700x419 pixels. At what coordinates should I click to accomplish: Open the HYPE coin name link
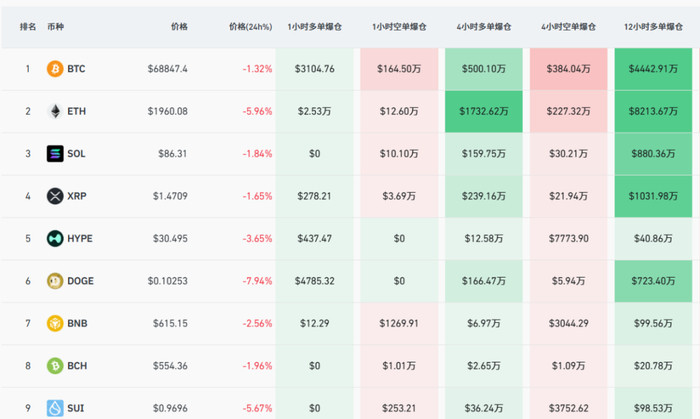(81, 239)
